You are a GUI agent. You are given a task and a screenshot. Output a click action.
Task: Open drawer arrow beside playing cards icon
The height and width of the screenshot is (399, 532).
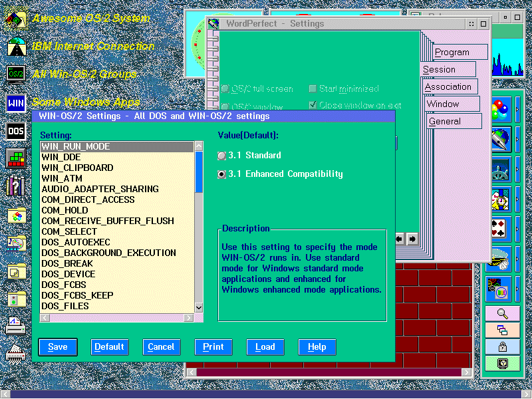coord(517,229)
